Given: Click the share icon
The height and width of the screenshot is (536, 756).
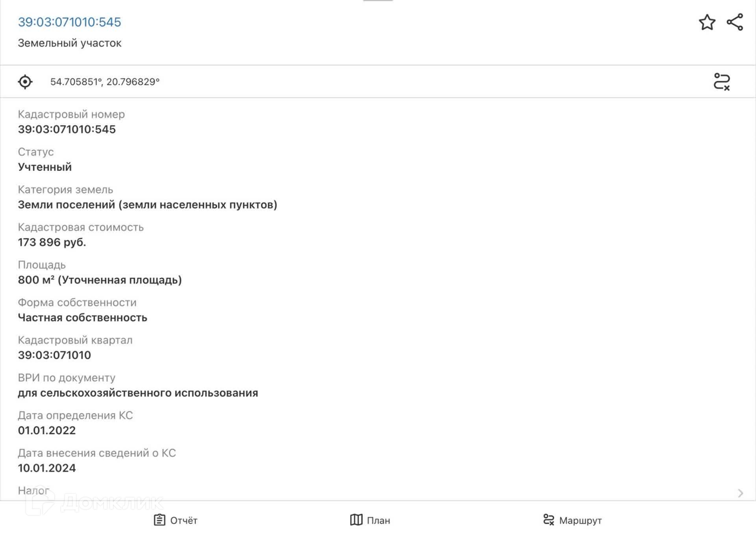Looking at the screenshot, I should click(x=735, y=22).
